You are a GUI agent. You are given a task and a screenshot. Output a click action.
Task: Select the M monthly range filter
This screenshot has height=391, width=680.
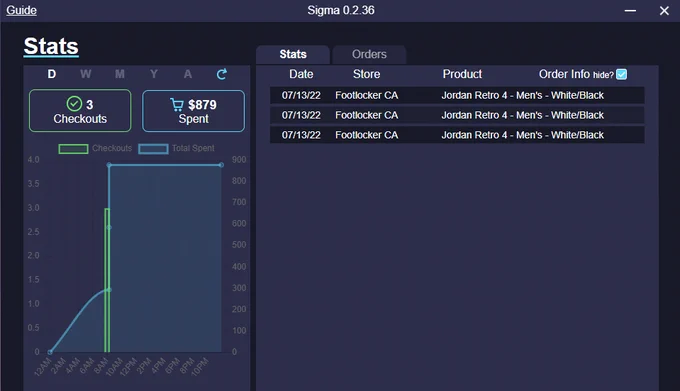[120, 74]
